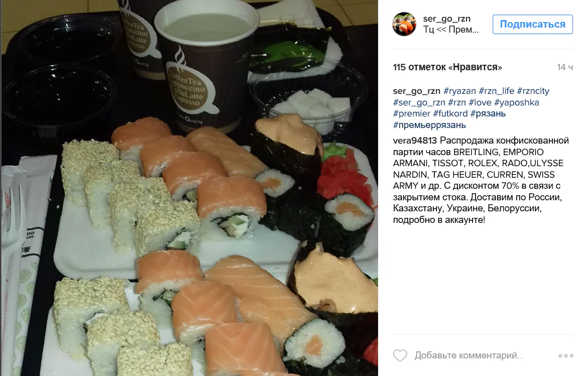588x376 pixels.
Task: Open the 115 likes count
Action: (447, 67)
